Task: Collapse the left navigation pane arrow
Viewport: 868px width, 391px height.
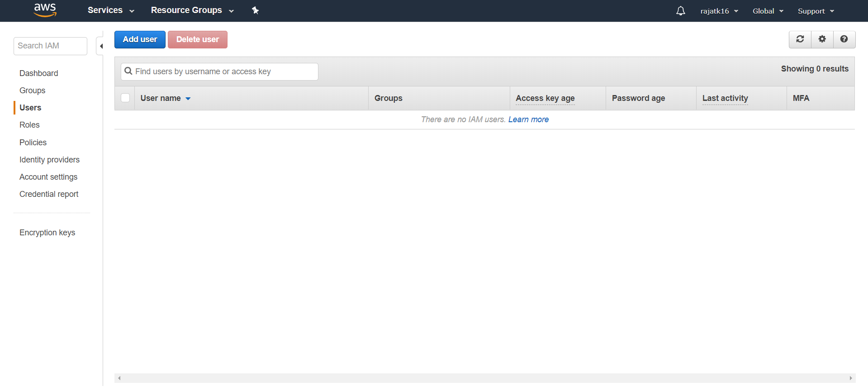Action: click(x=101, y=46)
